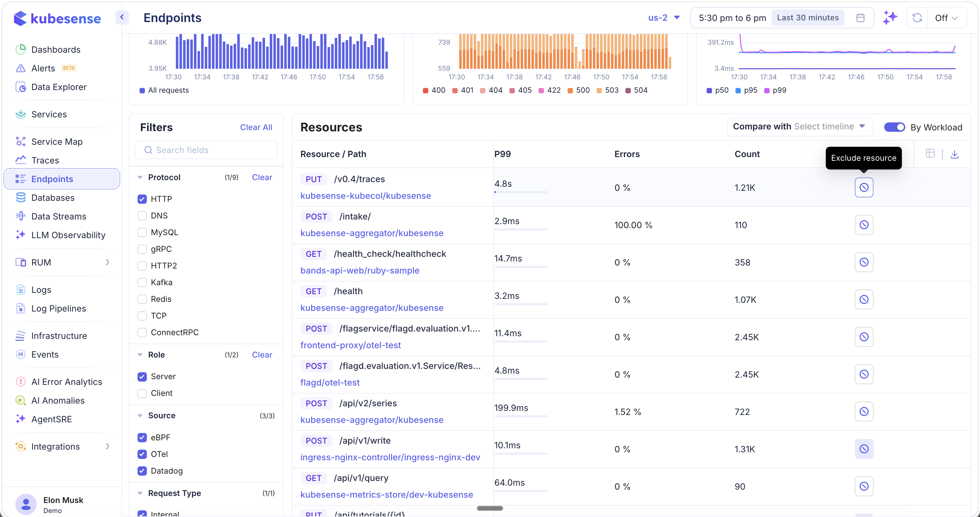Open the calendar date picker icon

pos(860,18)
